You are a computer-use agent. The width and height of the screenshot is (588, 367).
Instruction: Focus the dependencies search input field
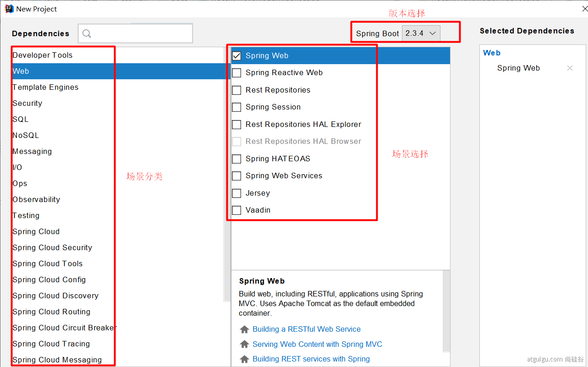click(135, 33)
